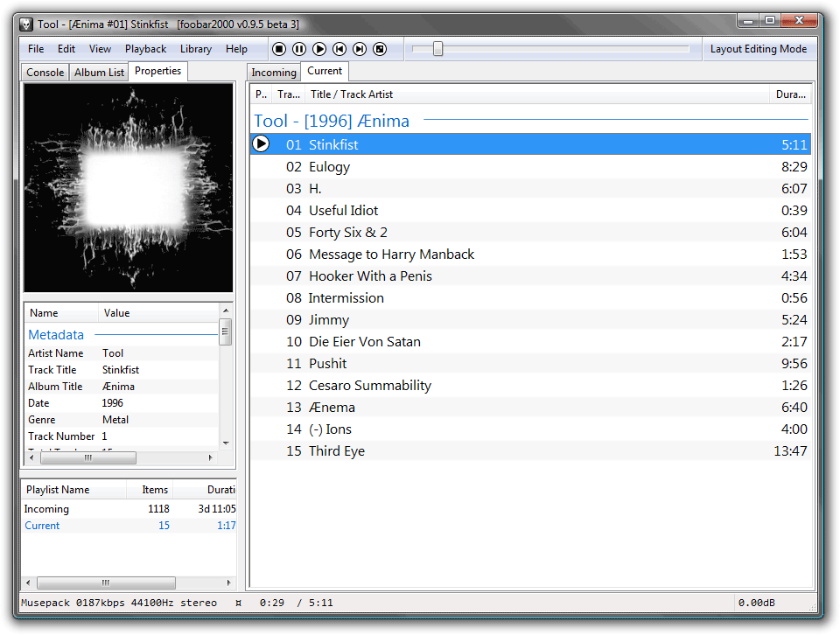Image resolution: width=840 pixels, height=635 pixels.
Task: Collapse the Metadata group in Properties
Action: [56, 335]
